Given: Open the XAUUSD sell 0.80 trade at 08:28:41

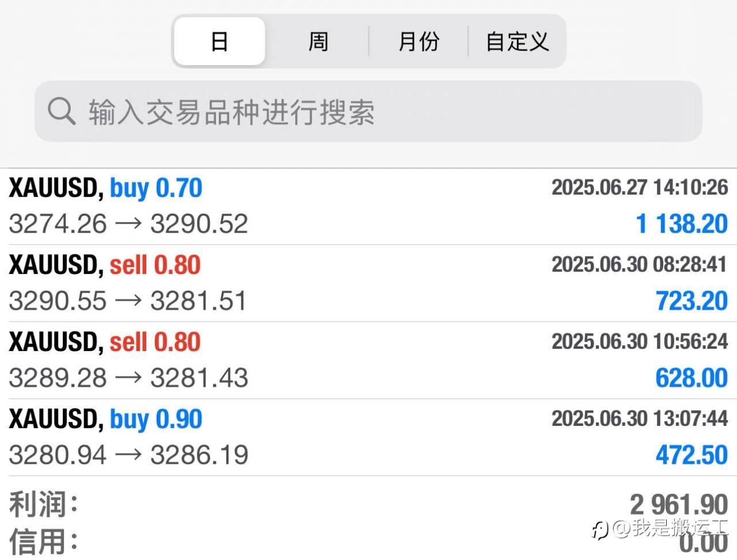Looking at the screenshot, I should (x=368, y=283).
